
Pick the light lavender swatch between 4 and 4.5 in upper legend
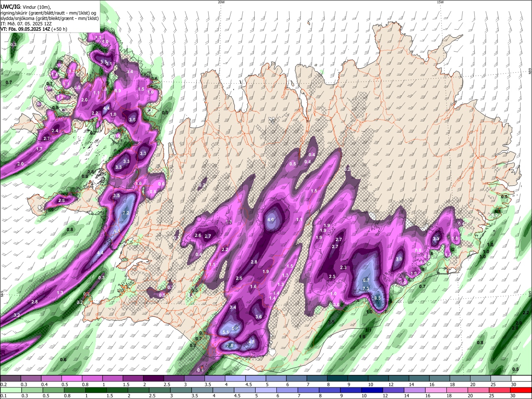point(235,378)
